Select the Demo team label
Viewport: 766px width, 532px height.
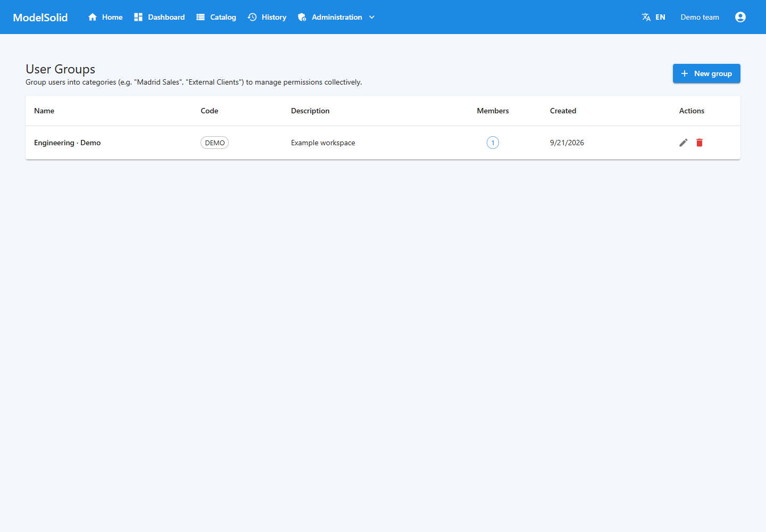pos(700,17)
